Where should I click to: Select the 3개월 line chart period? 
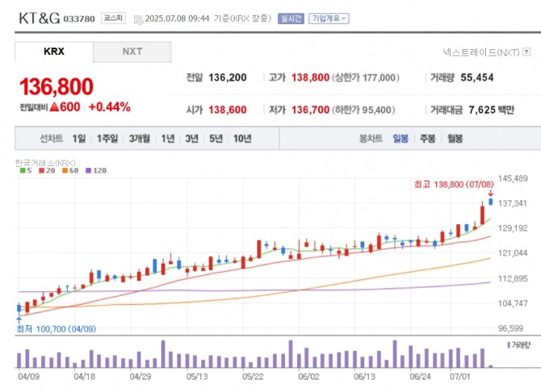pos(140,139)
